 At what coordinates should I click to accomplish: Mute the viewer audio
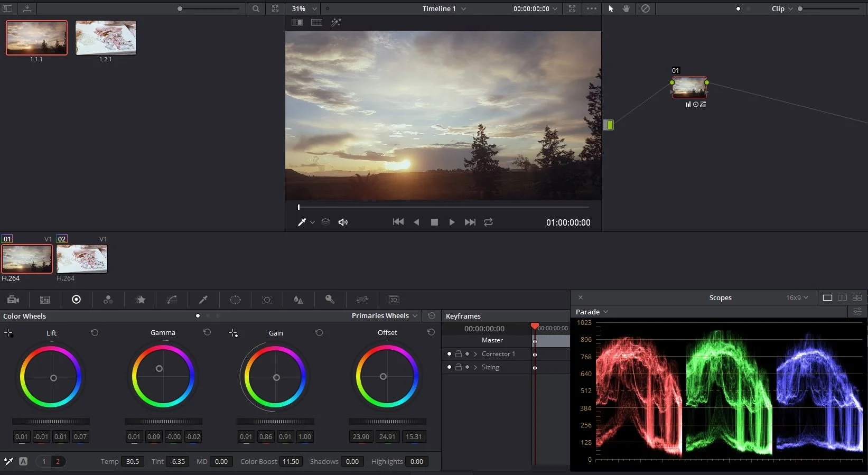(x=343, y=222)
